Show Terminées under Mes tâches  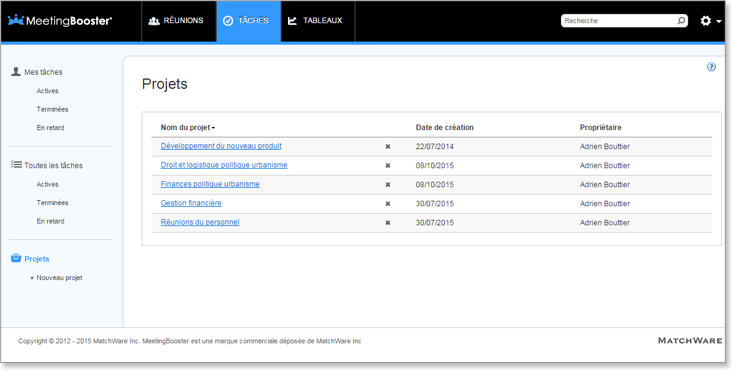pyautogui.click(x=52, y=109)
